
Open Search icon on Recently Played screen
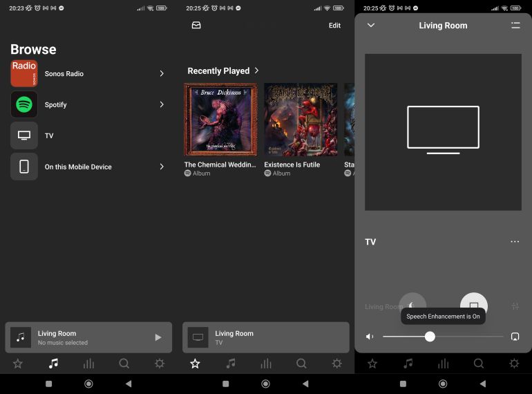point(301,364)
